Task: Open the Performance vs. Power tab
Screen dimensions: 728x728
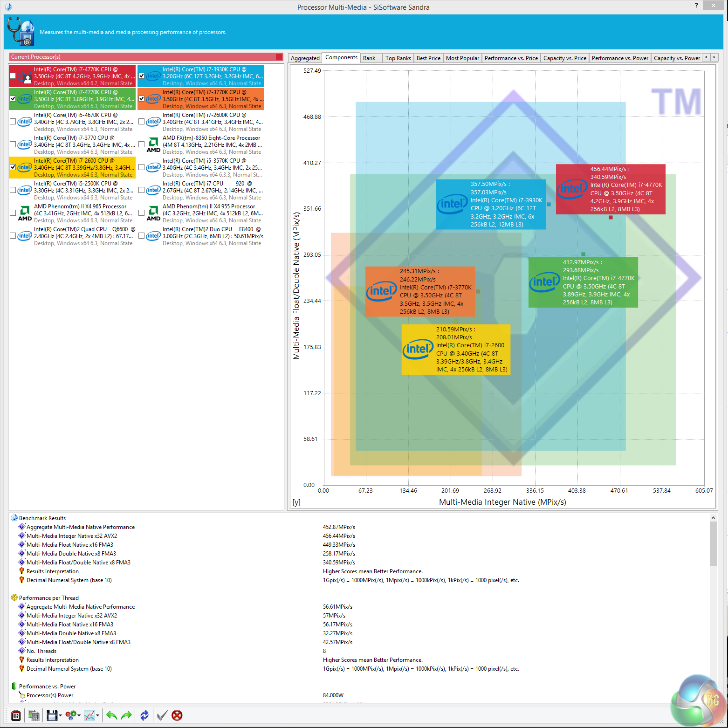Action: [620, 58]
